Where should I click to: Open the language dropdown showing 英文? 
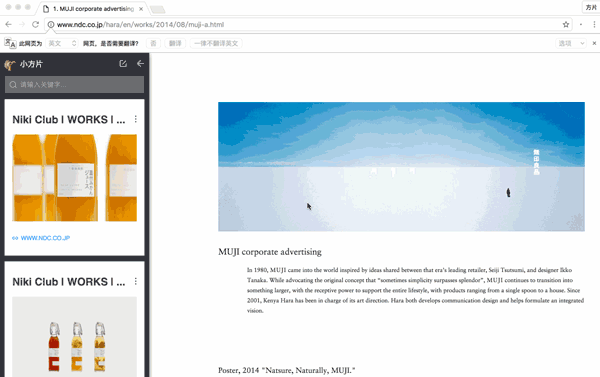click(62, 43)
